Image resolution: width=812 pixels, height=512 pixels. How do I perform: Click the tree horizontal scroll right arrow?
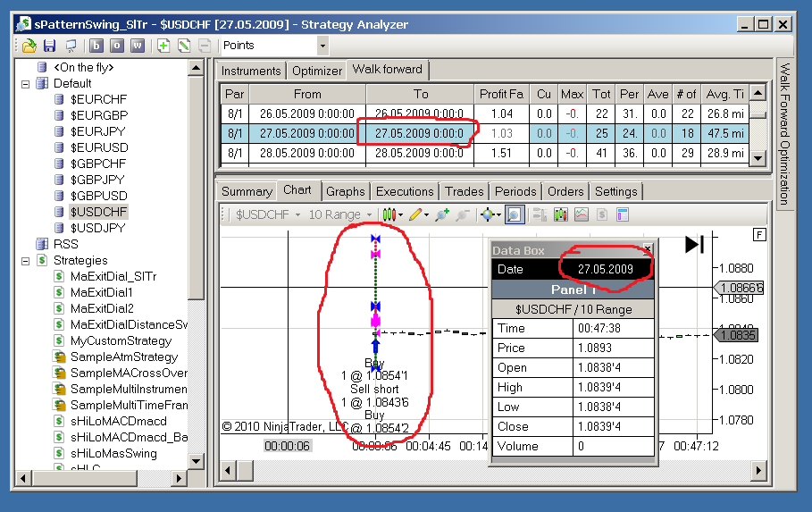point(179,478)
